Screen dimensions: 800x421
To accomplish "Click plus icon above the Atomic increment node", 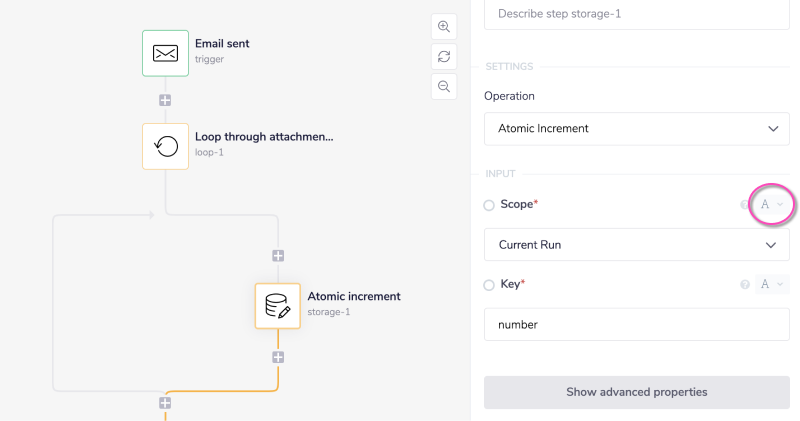I will (278, 256).
